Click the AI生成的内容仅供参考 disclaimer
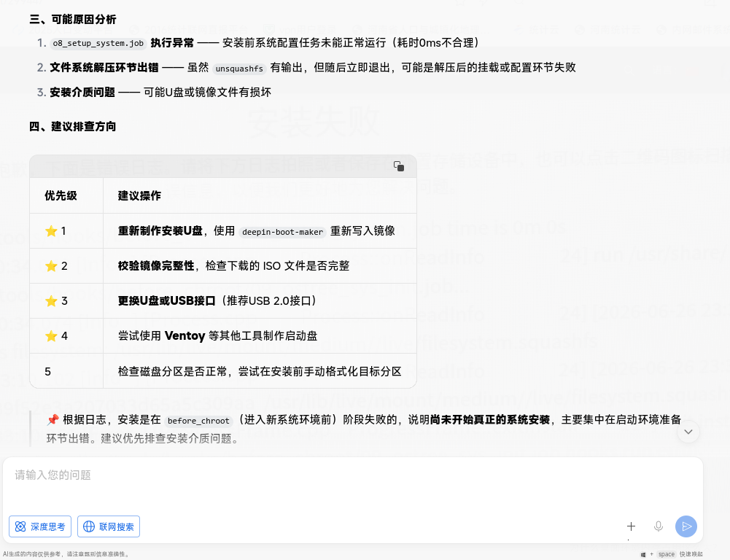 point(65,554)
